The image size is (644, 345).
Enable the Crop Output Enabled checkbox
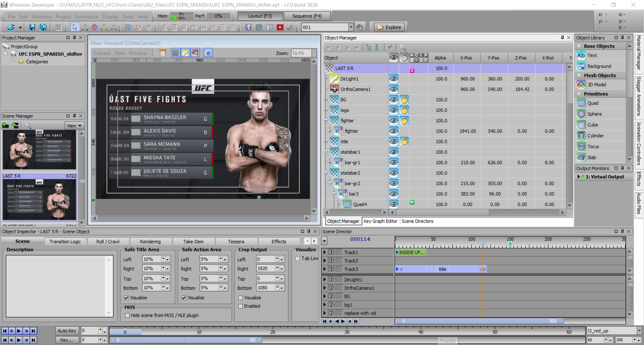click(240, 306)
